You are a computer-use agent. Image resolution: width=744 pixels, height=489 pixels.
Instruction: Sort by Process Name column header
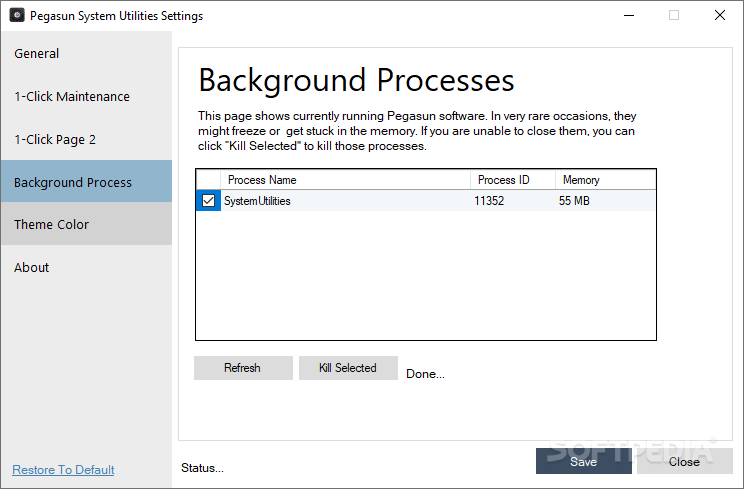pos(345,180)
